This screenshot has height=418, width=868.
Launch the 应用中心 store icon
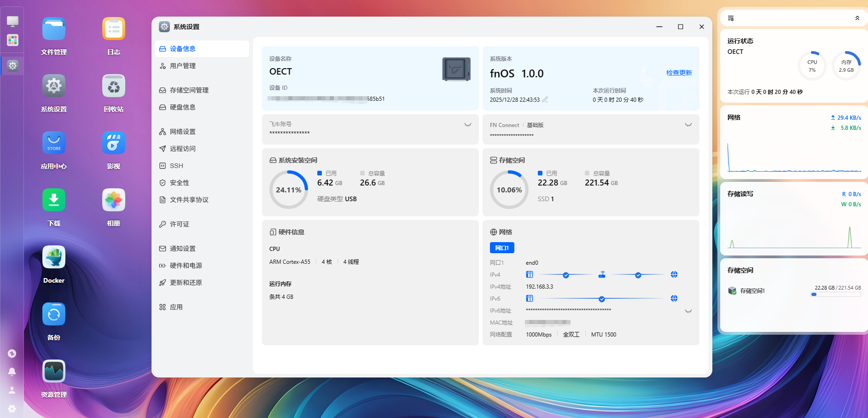pos(54,143)
